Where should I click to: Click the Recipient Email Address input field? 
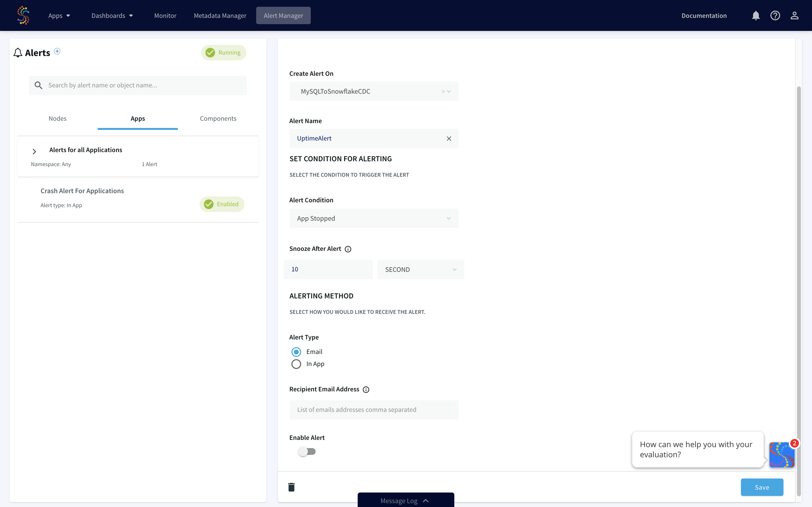tap(374, 409)
